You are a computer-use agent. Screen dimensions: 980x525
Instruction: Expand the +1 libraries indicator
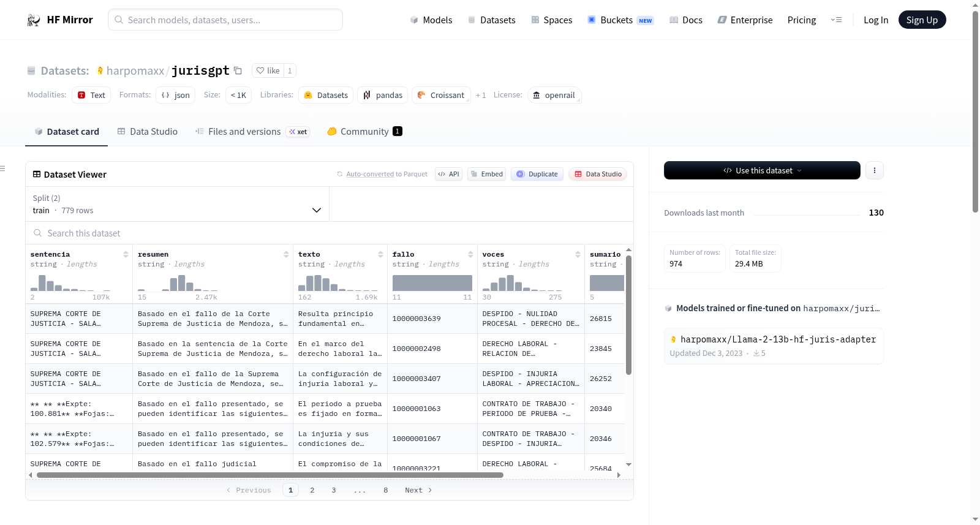[481, 95]
